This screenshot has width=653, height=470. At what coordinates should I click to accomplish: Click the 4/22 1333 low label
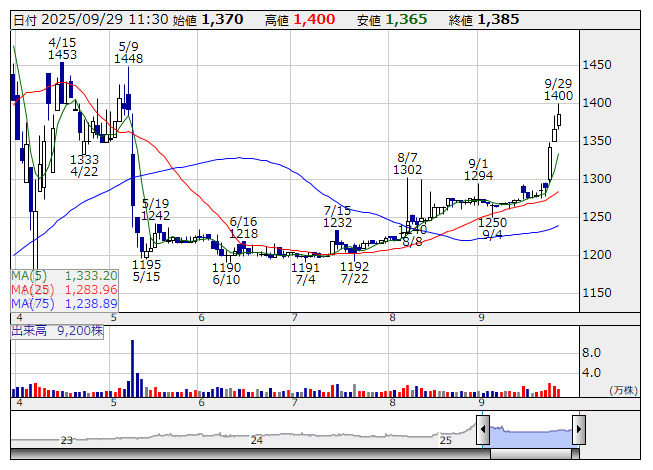point(85,165)
